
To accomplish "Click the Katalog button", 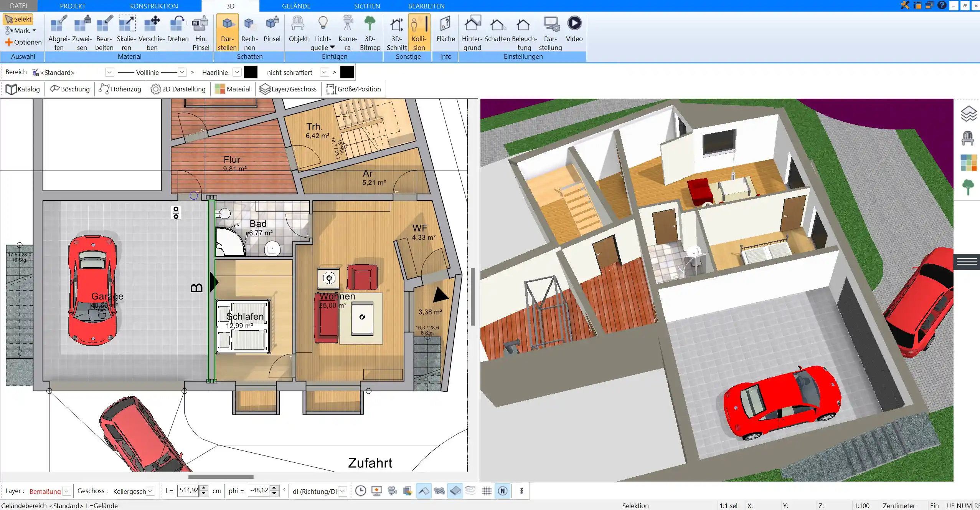I will tap(23, 89).
